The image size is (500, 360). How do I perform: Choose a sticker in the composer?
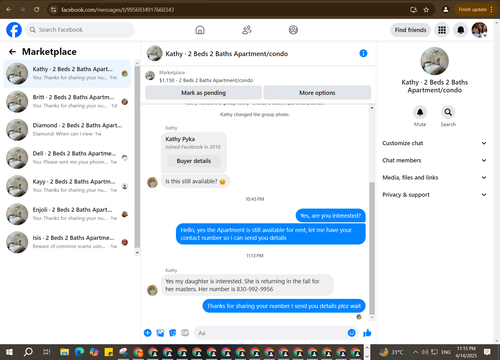(173, 333)
